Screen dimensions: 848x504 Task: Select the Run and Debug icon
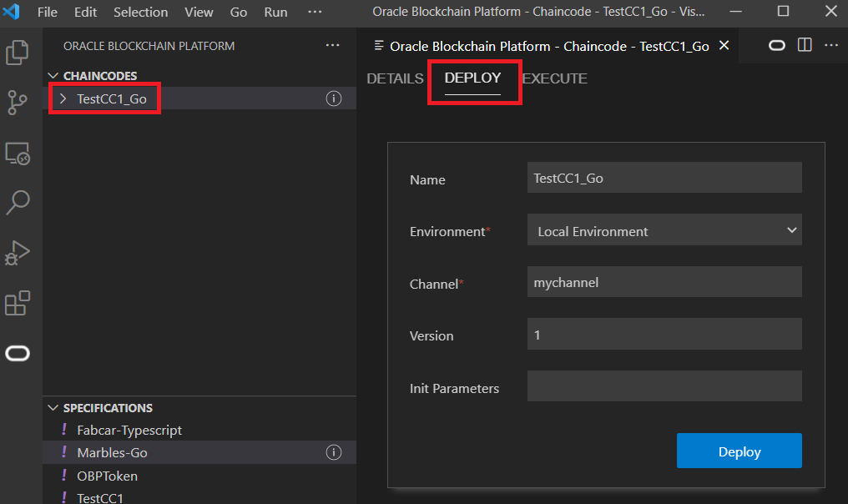pyautogui.click(x=18, y=254)
